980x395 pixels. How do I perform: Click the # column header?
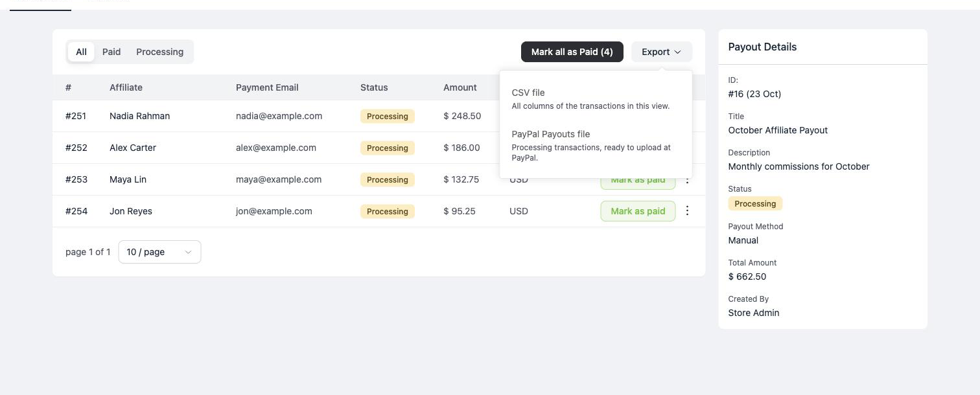point(69,87)
